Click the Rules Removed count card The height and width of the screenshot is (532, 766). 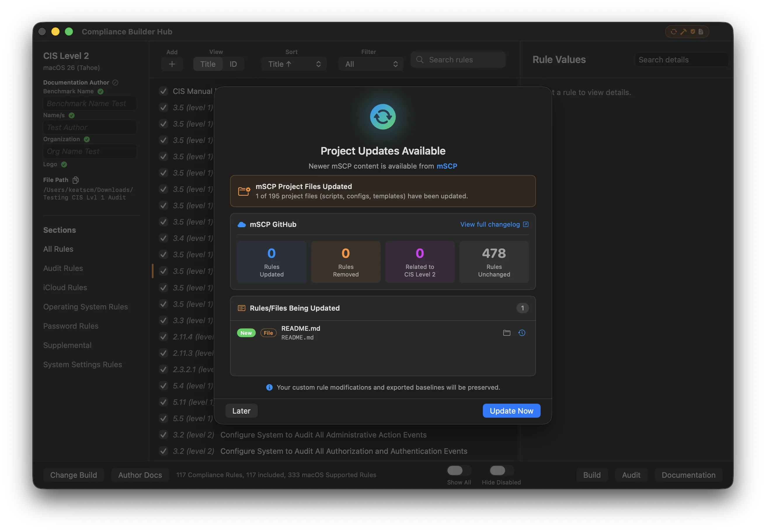(x=346, y=262)
